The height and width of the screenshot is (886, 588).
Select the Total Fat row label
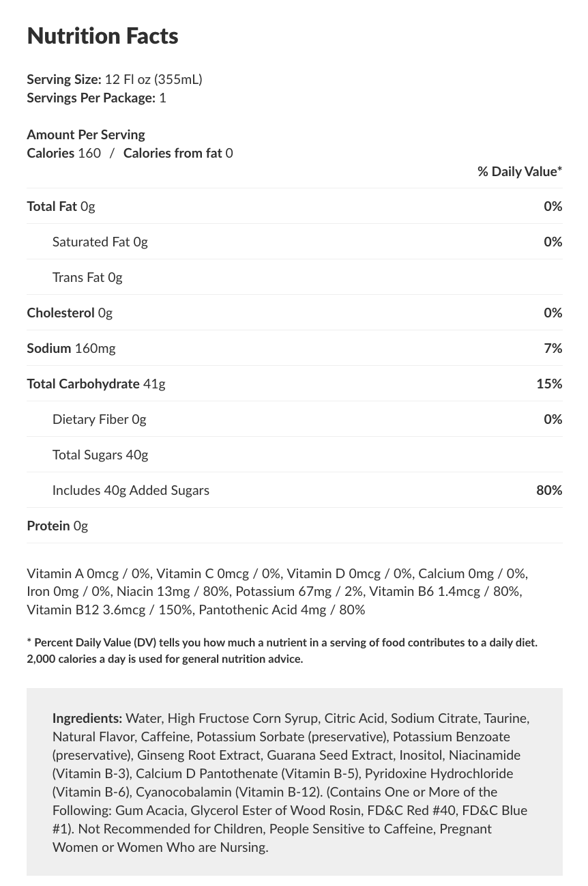pos(61,206)
